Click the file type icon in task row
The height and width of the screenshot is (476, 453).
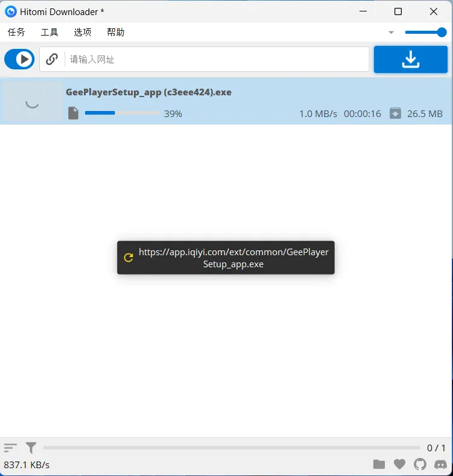[x=73, y=113]
